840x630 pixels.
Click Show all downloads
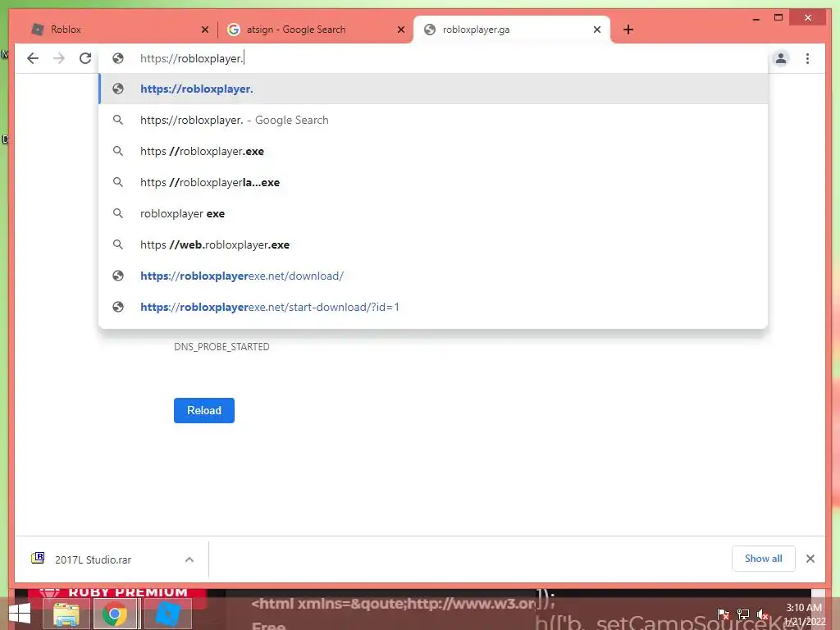click(764, 559)
